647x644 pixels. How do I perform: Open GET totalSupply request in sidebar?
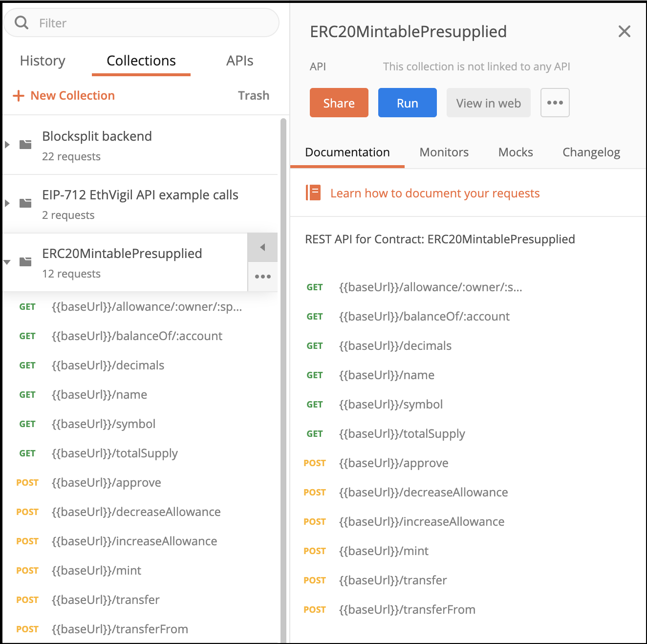(x=140, y=453)
